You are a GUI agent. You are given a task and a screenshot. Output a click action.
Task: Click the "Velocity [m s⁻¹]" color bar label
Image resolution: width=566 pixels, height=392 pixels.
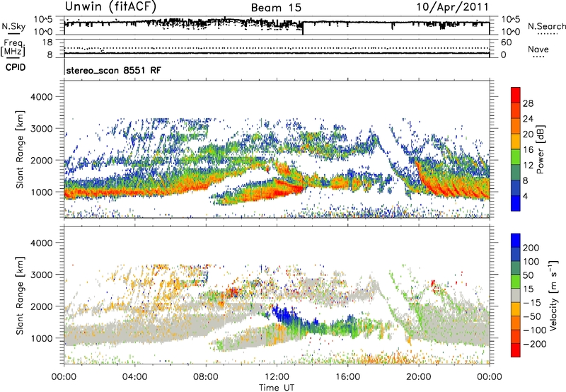pos(553,295)
